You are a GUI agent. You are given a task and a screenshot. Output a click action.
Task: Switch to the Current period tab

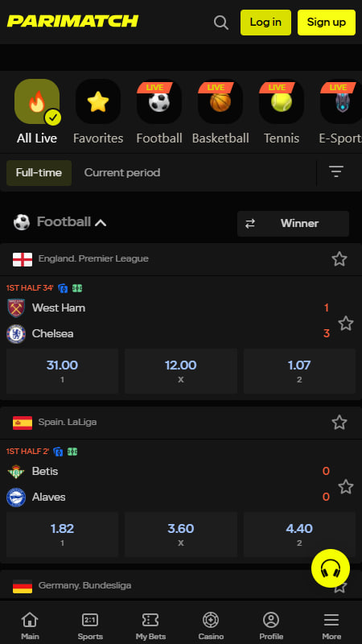click(122, 172)
